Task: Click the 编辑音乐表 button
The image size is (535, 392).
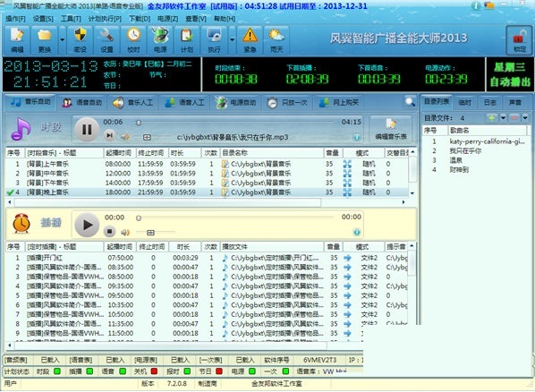Action: [x=391, y=130]
